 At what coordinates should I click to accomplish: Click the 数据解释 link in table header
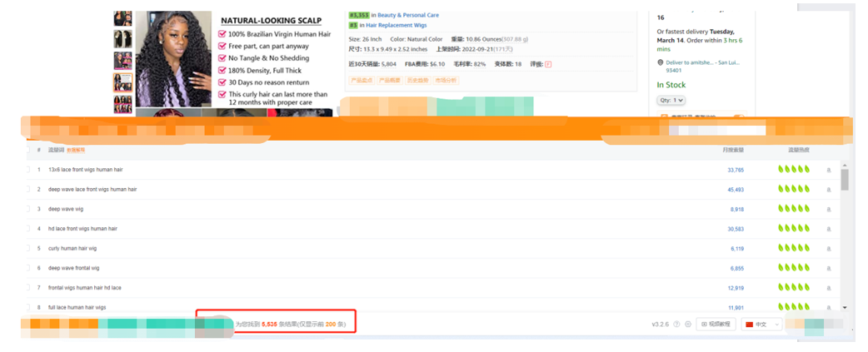[76, 151]
